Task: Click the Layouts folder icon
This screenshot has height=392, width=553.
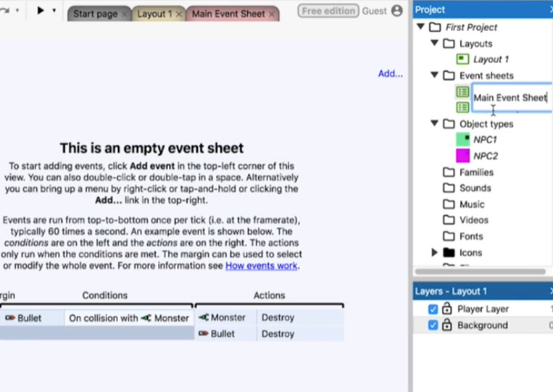Action: pos(449,43)
